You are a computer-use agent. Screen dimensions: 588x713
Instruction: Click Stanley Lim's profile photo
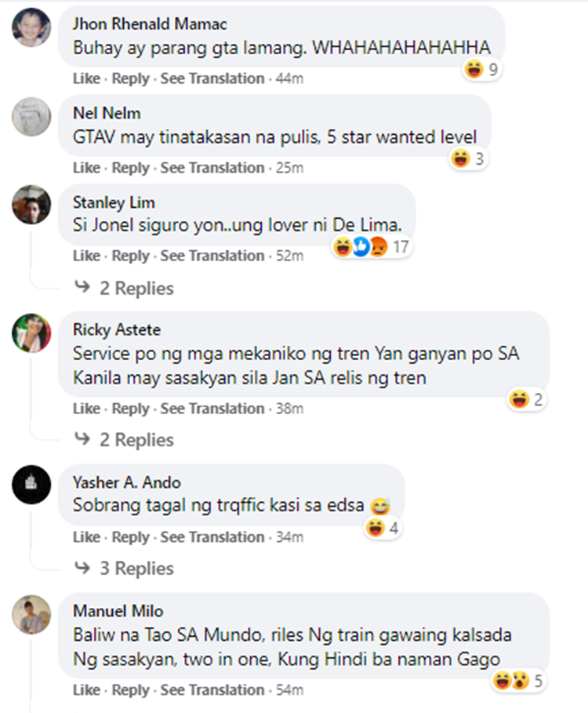[31, 205]
